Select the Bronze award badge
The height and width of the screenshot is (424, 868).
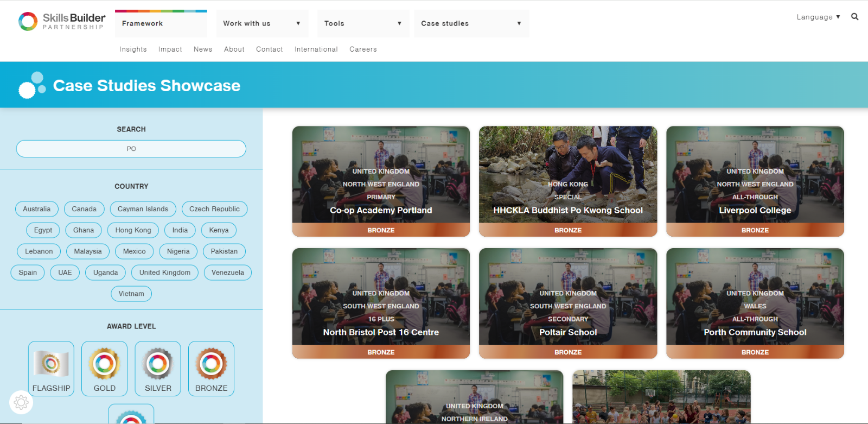(x=212, y=369)
